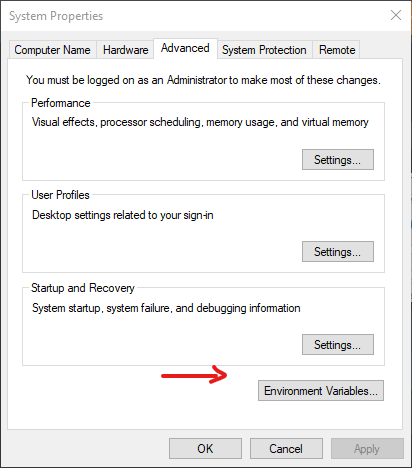
Task: Click the Startup and Recovery heading
Action: point(83,288)
